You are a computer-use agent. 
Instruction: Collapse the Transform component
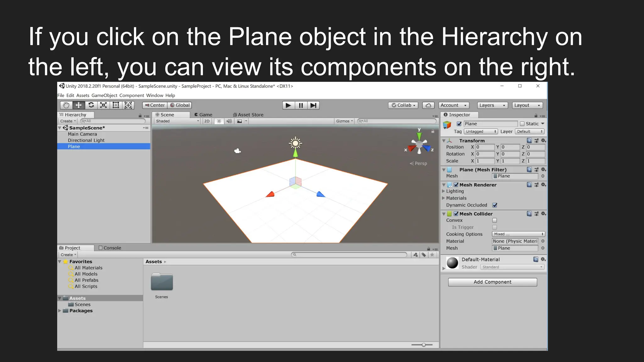(444, 141)
